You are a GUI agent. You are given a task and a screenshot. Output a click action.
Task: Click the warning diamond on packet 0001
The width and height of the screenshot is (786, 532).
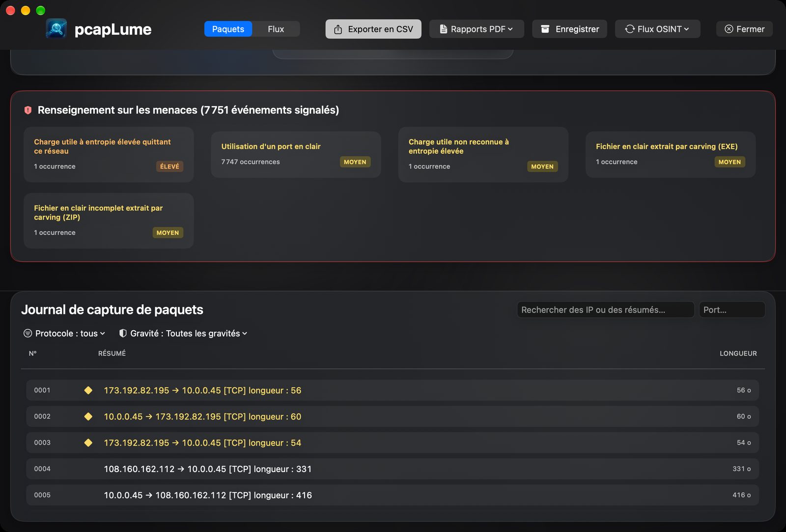[88, 391]
